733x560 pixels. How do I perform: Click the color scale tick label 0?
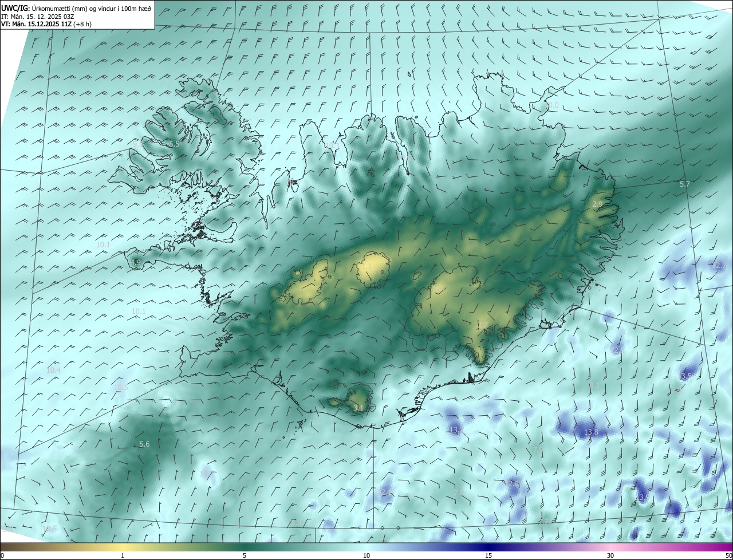[x=2, y=555]
